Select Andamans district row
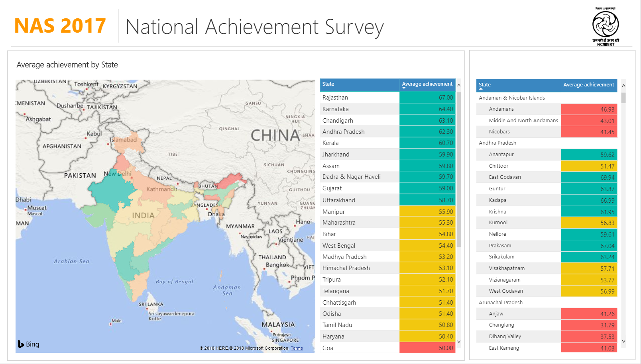 [547, 109]
